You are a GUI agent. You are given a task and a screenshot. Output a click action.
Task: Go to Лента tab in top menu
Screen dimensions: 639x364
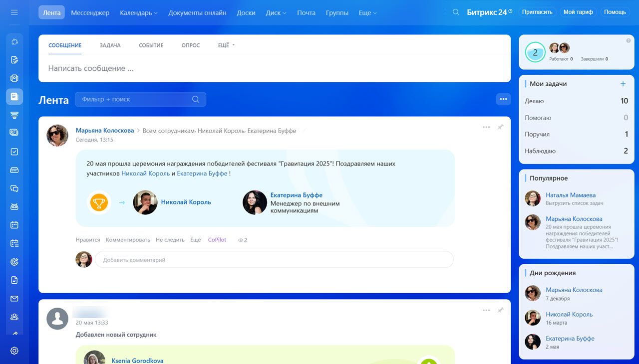pyautogui.click(x=52, y=12)
